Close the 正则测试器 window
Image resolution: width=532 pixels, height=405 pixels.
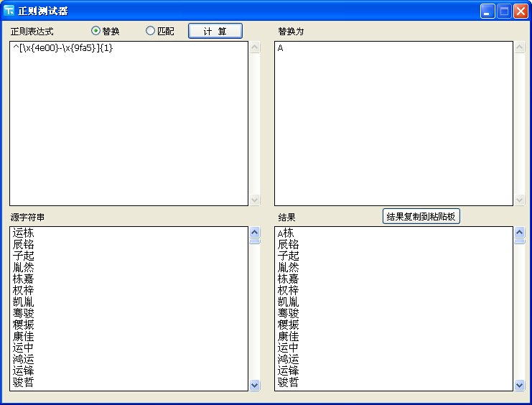[521, 11]
